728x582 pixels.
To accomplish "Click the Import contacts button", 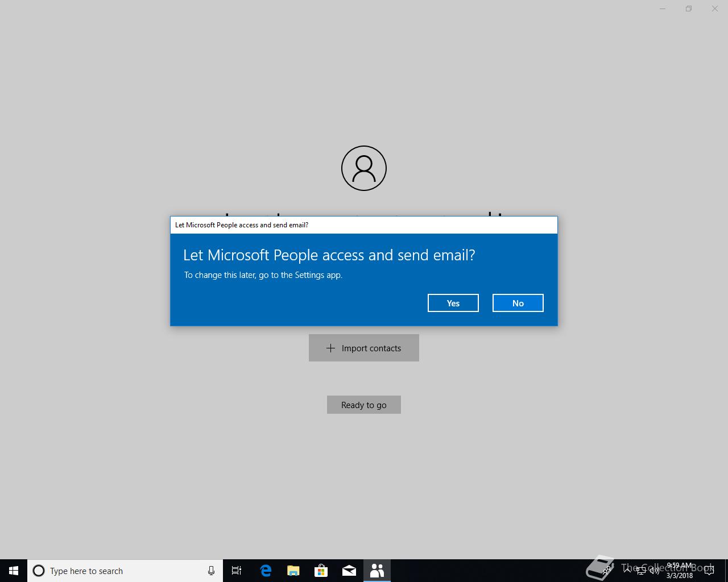I will coord(364,348).
